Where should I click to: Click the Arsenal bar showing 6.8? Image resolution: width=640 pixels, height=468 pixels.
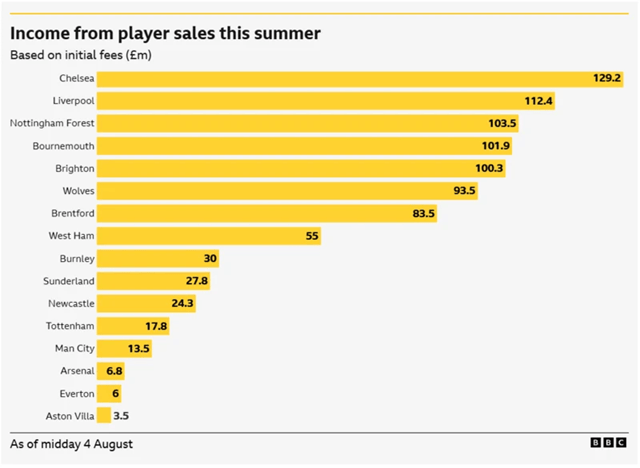pos(111,371)
